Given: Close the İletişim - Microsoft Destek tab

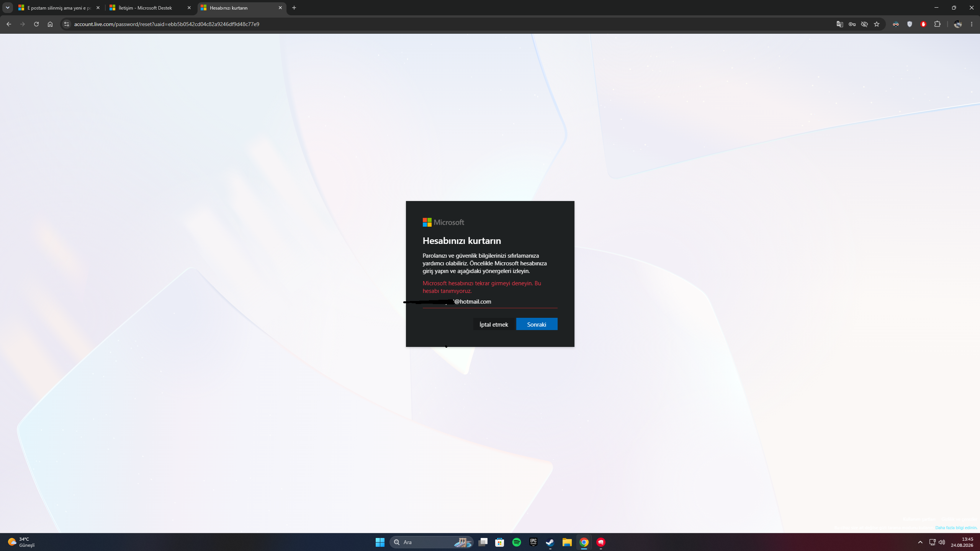Looking at the screenshot, I should click(189, 8).
